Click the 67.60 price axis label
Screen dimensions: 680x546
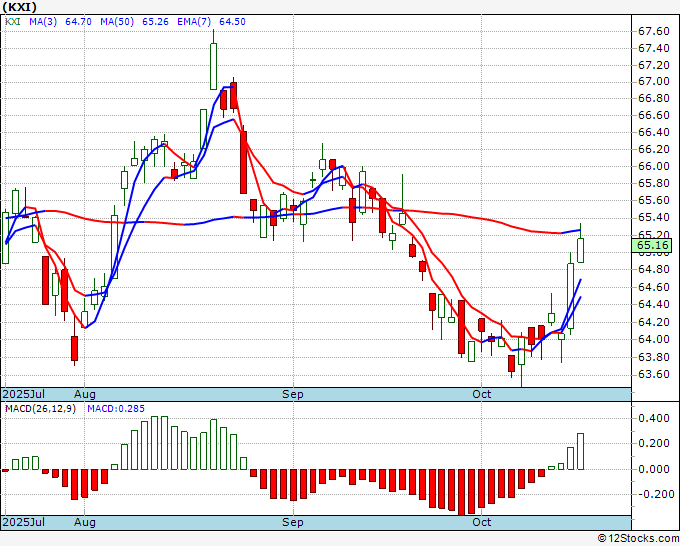(x=654, y=31)
